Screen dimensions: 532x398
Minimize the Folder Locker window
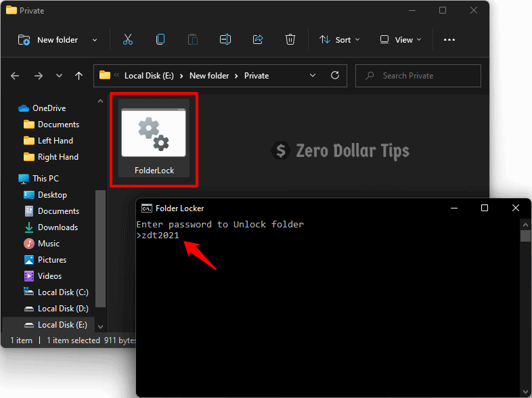[454, 208]
